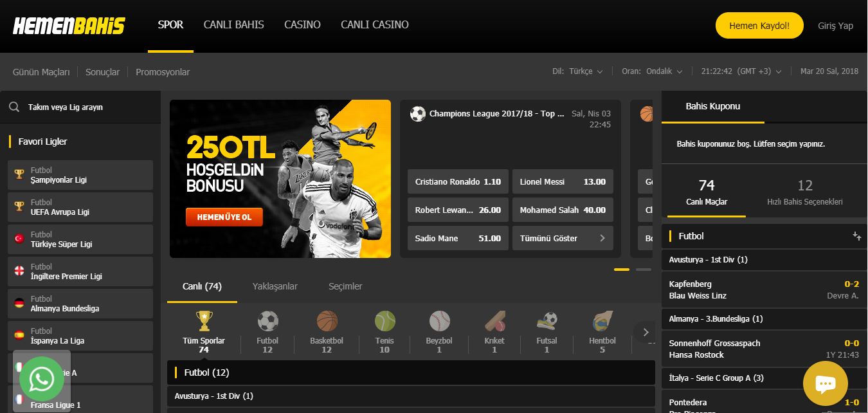Viewport: 868px width, 413px height.
Task: Switch to the Yaklaşanlar tab
Action: pyautogui.click(x=275, y=286)
